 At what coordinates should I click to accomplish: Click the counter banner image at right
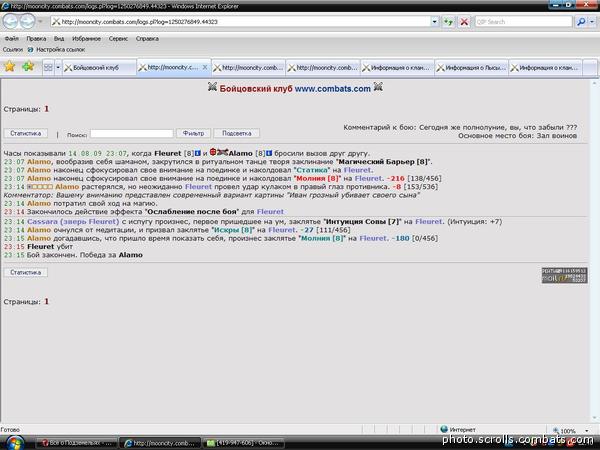click(564, 276)
